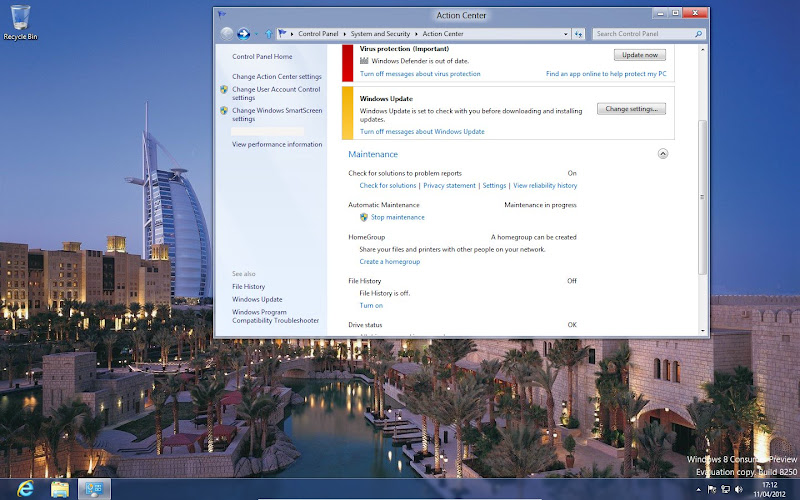Expand the System and Security breadcrumb arrow

pos(416,34)
